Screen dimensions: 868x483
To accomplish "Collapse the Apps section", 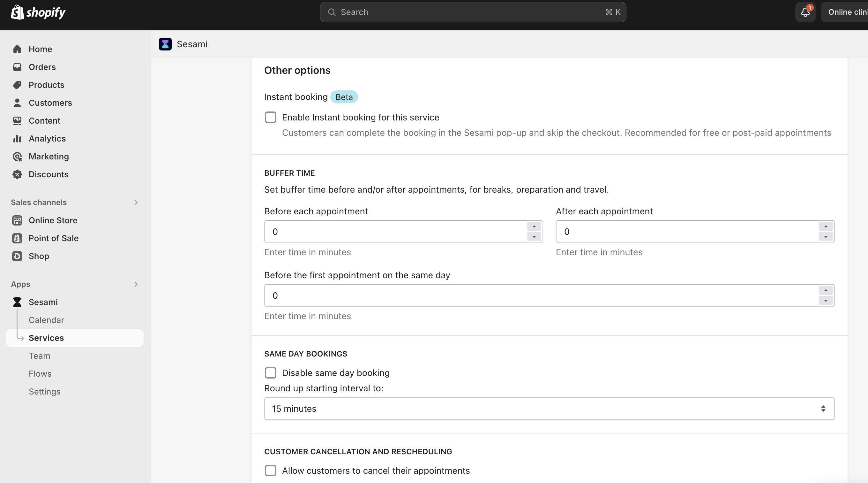I will (x=136, y=284).
